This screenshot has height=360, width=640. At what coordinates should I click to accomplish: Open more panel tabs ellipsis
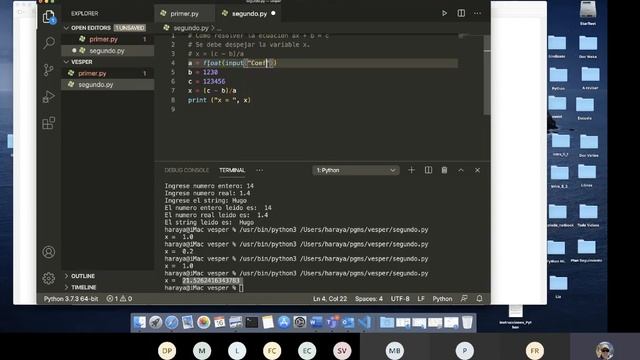pyautogui.click(x=260, y=170)
